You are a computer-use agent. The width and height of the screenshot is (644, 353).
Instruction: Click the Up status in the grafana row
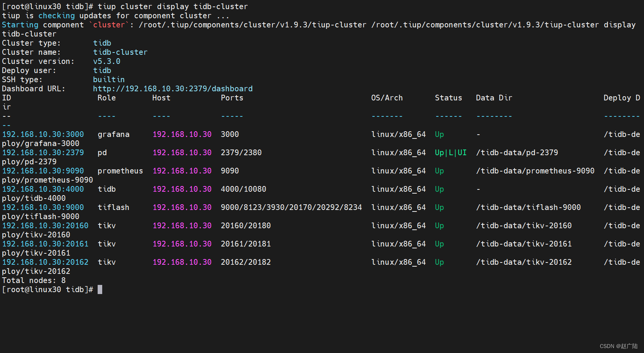pyautogui.click(x=439, y=134)
